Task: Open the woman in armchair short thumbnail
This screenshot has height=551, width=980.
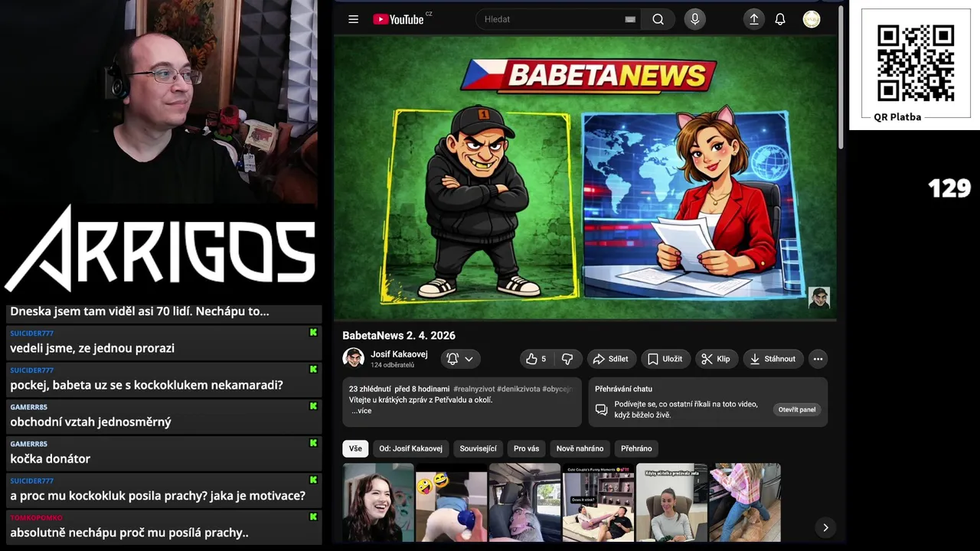Action: click(671, 502)
